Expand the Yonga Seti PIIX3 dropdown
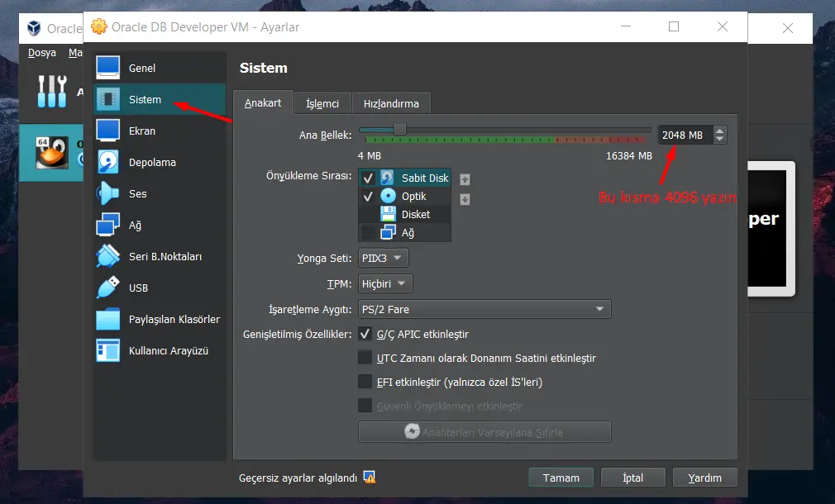Image resolution: width=835 pixels, height=504 pixels. click(x=384, y=258)
